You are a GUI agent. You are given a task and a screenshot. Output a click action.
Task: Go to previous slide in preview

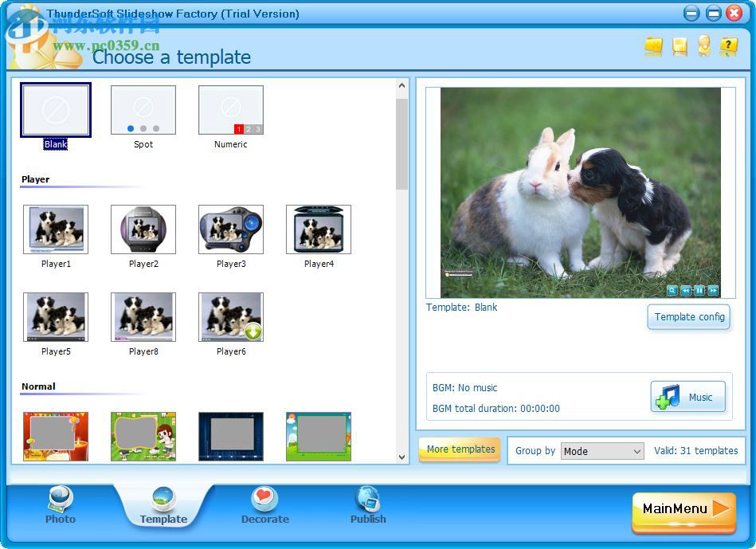tap(685, 290)
